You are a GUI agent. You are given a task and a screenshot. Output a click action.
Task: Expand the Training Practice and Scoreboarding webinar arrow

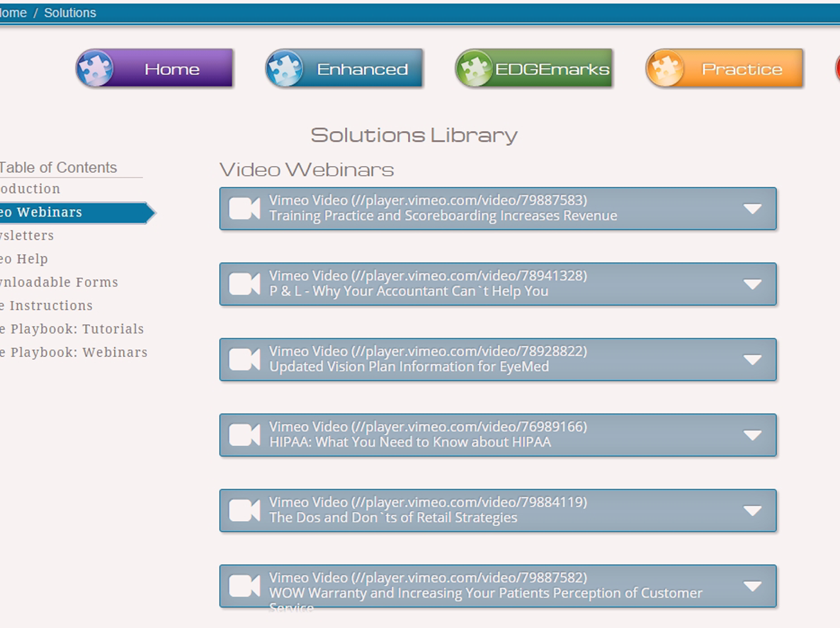pyautogui.click(x=753, y=209)
